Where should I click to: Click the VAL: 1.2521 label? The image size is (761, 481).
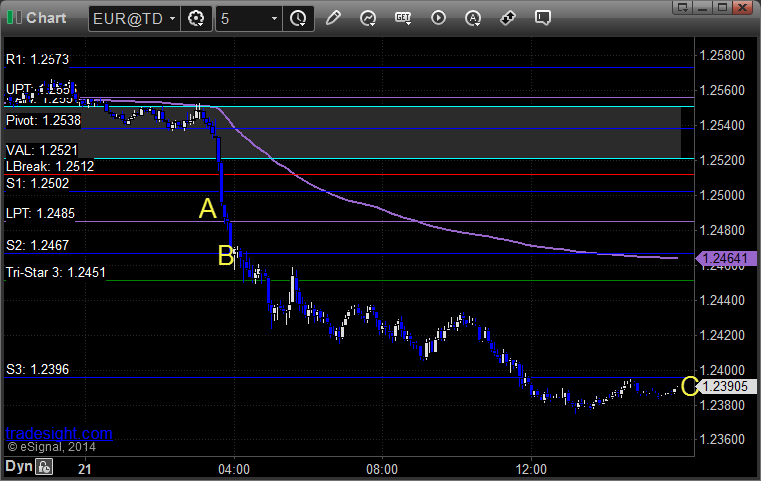tap(42, 150)
